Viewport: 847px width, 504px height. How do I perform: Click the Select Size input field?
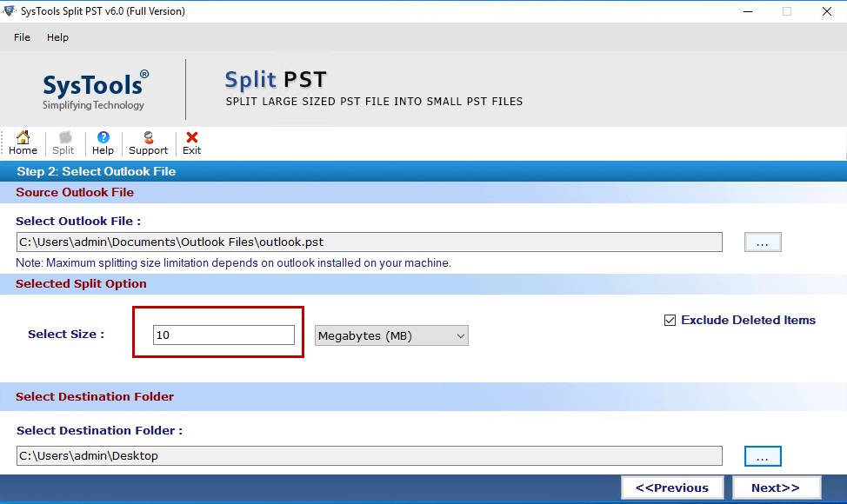coord(223,335)
